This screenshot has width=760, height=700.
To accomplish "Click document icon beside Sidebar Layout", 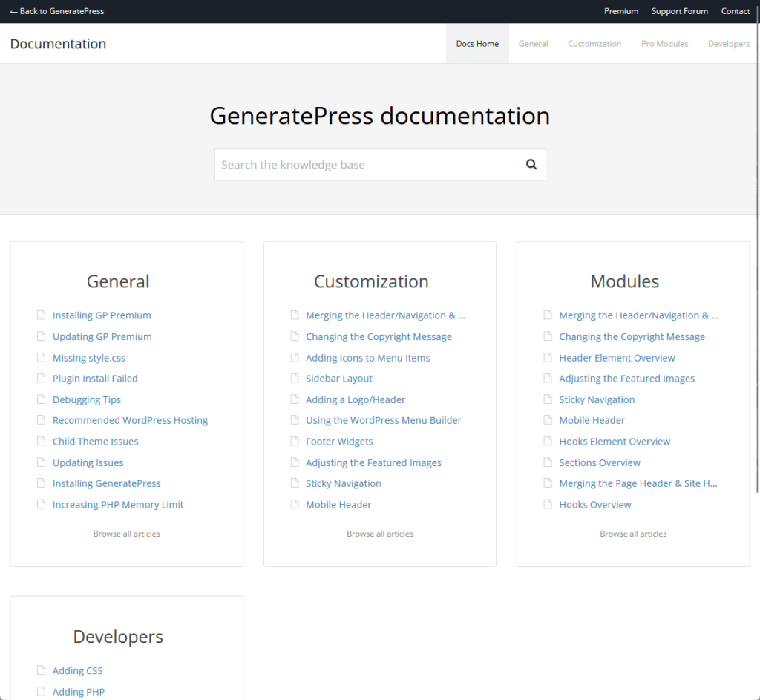I will [295, 378].
